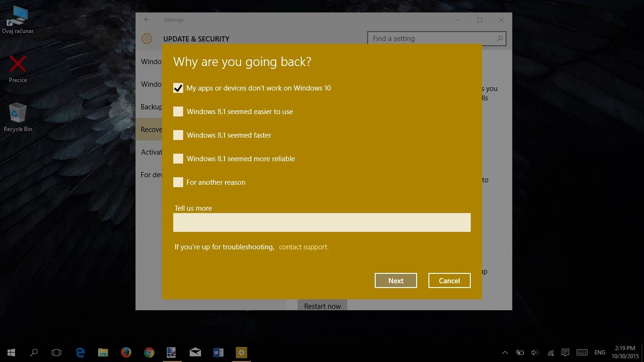Open the Mail app in taskbar
Image resolution: width=644 pixels, height=362 pixels.
pos(195,353)
